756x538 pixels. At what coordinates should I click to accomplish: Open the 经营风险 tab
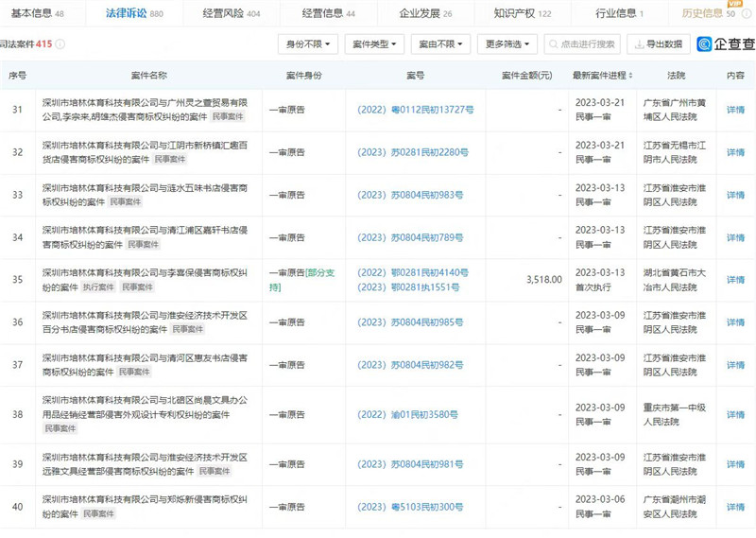pyautogui.click(x=232, y=13)
